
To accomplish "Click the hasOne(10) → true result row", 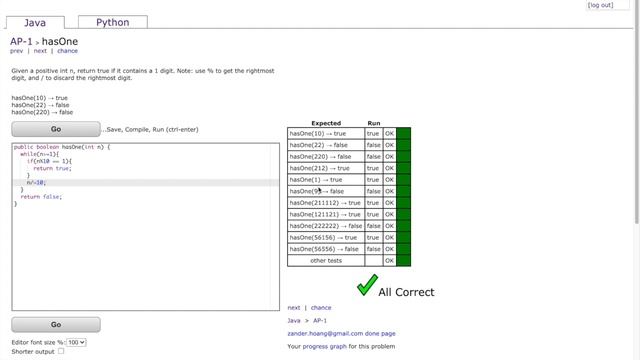I will [349, 133].
